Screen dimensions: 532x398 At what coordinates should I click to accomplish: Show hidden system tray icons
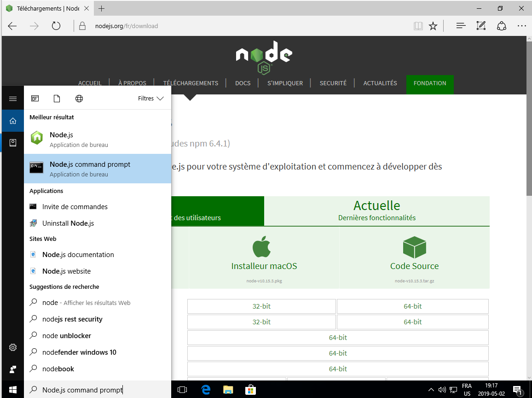(x=431, y=389)
